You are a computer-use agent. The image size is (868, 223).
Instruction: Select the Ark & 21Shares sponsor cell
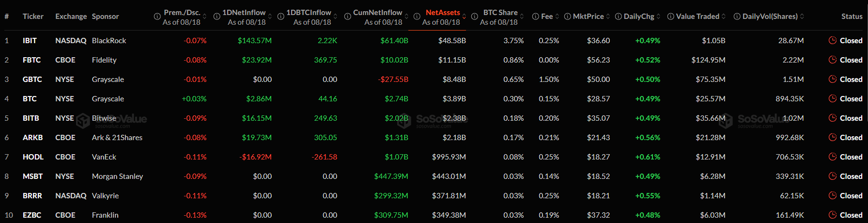[117, 138]
